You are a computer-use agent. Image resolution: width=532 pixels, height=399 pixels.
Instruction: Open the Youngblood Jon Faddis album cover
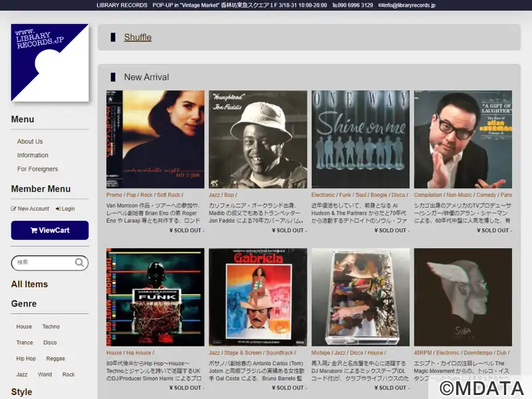coord(258,139)
